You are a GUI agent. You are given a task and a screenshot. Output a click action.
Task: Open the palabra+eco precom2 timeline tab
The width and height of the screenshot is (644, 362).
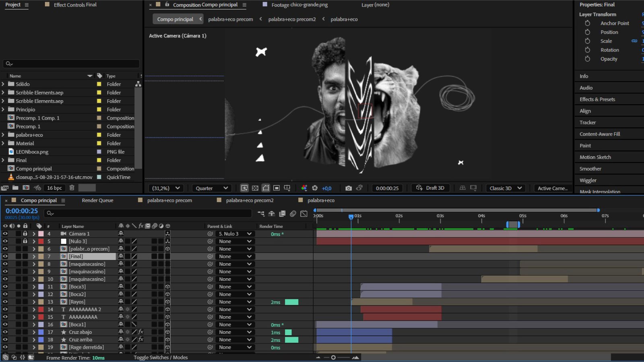pos(250,200)
